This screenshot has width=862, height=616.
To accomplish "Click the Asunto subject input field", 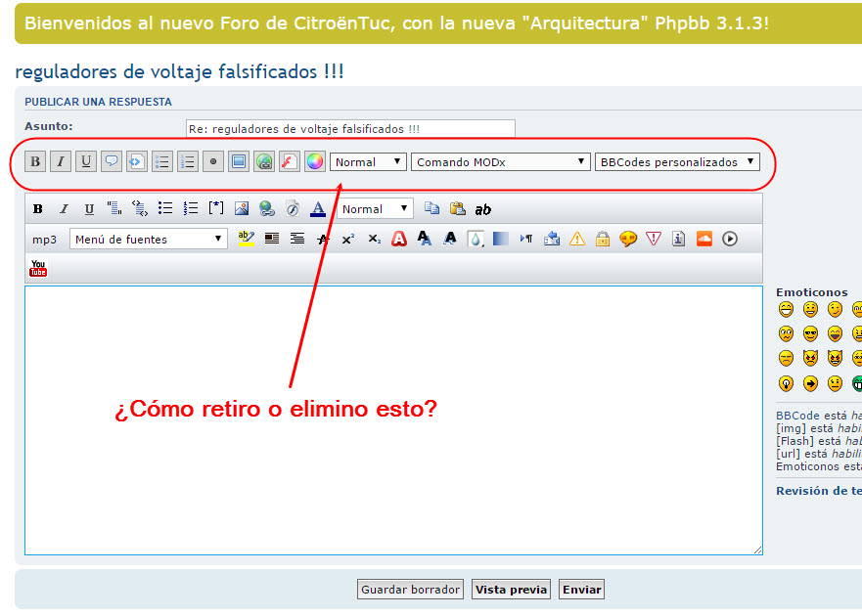I will 350,129.
